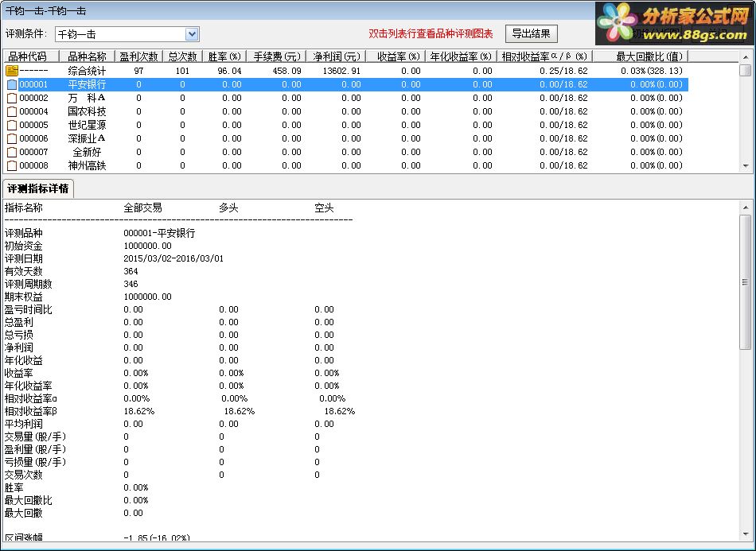756x551 pixels.
Task: Sort by 净利润(元) column header
Action: 336,56
